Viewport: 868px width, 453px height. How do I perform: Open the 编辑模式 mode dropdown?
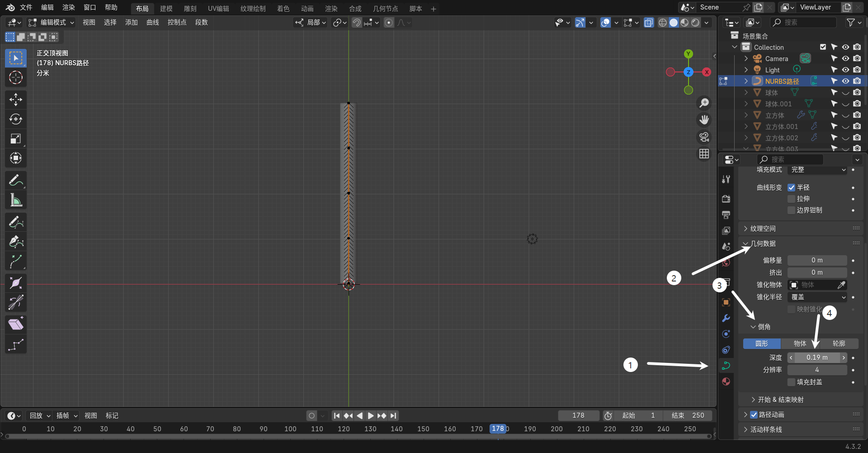(51, 22)
